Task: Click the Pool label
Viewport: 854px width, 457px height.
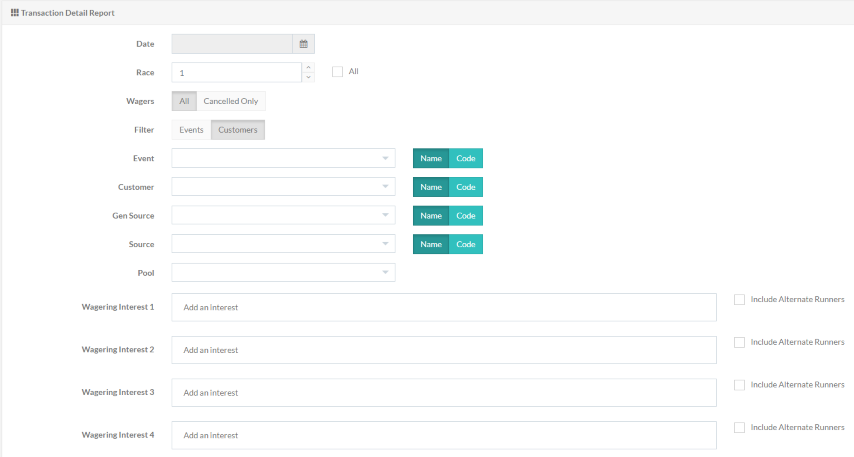Action: [x=146, y=273]
